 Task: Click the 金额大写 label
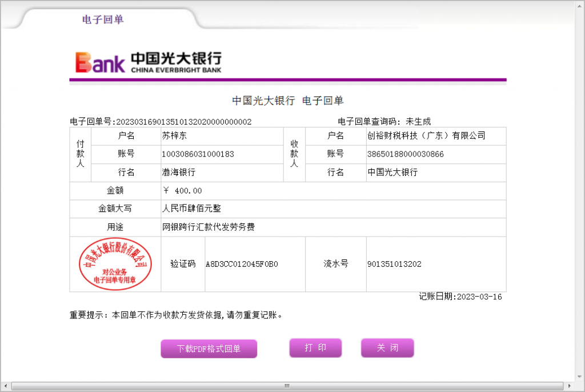[x=115, y=209]
